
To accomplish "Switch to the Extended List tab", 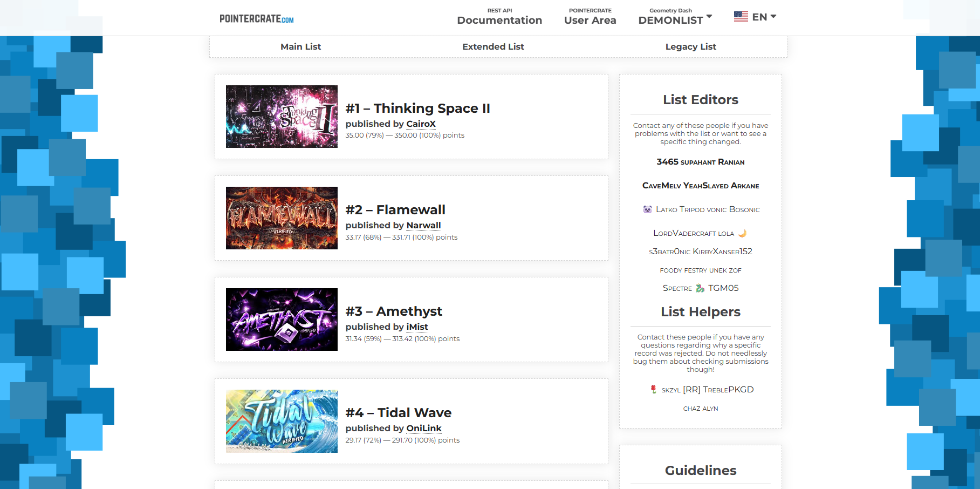I will pyautogui.click(x=493, y=47).
